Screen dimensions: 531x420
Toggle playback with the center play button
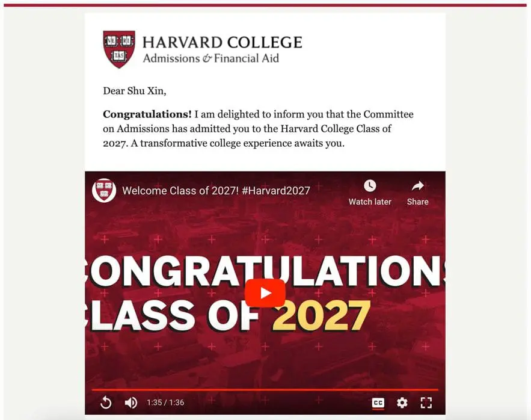click(265, 293)
